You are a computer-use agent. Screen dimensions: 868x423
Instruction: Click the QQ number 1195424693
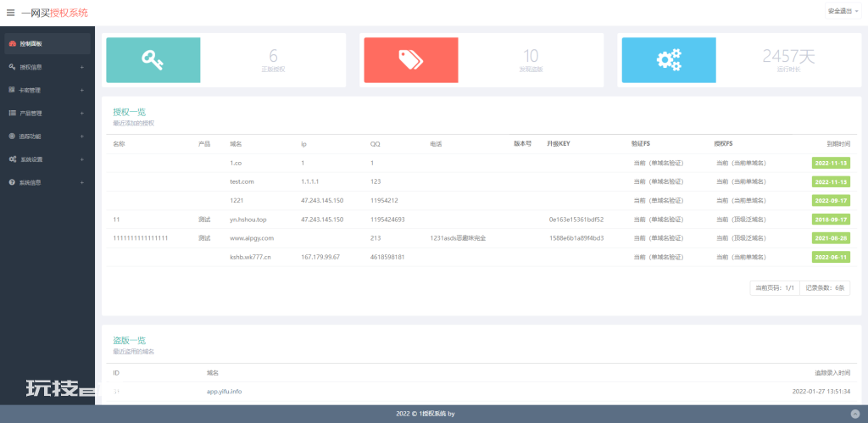(x=387, y=220)
